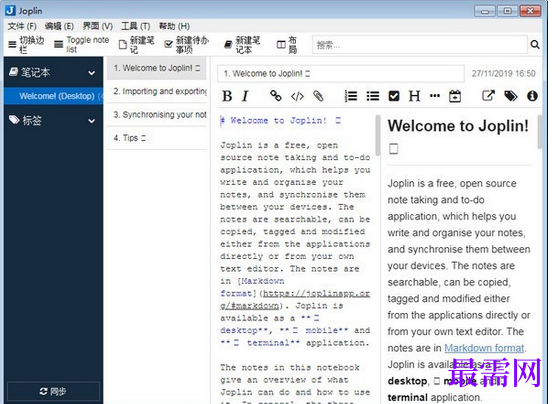Image resolution: width=560 pixels, height=404 pixels.
Task: Click the Welcome to Joplin! preview heading
Action: click(458, 126)
